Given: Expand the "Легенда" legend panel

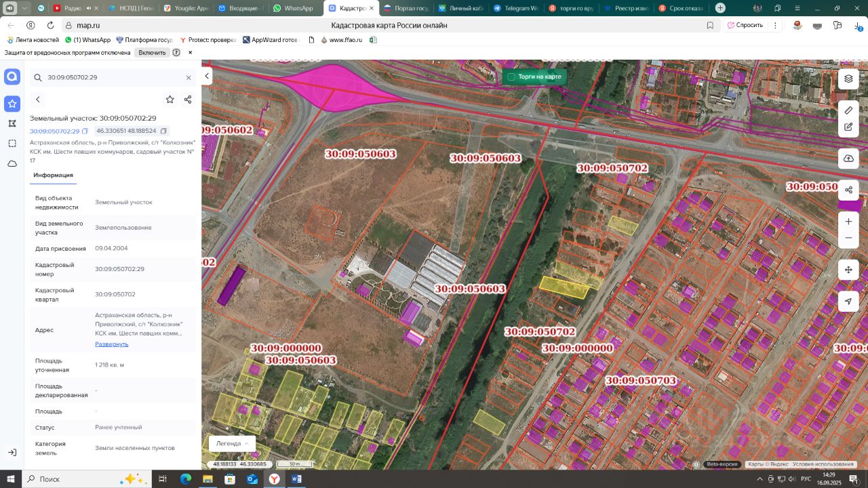Looking at the screenshot, I should pos(232,443).
